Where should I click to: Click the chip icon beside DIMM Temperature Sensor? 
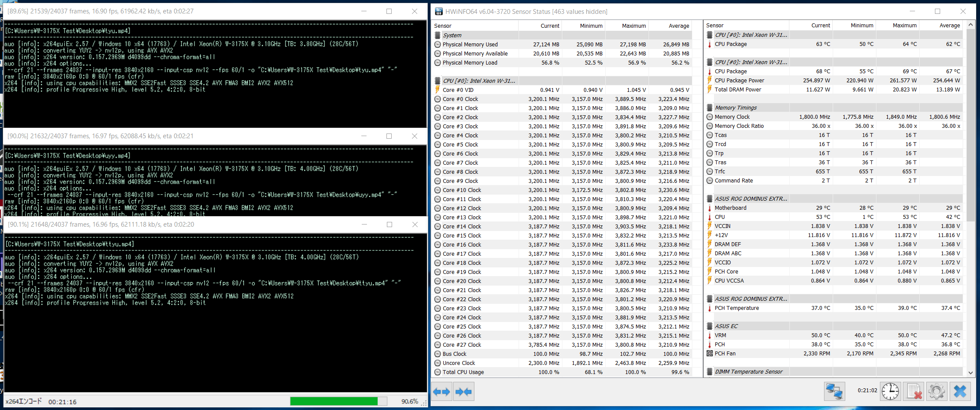pos(710,371)
